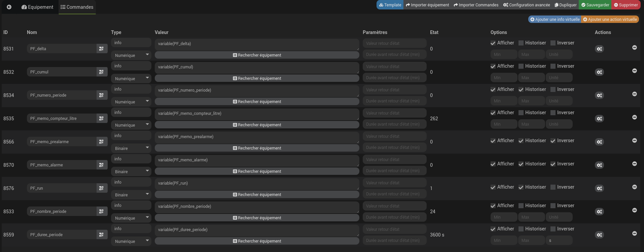Open icon picker for PF_memo_alarme name

point(101,165)
